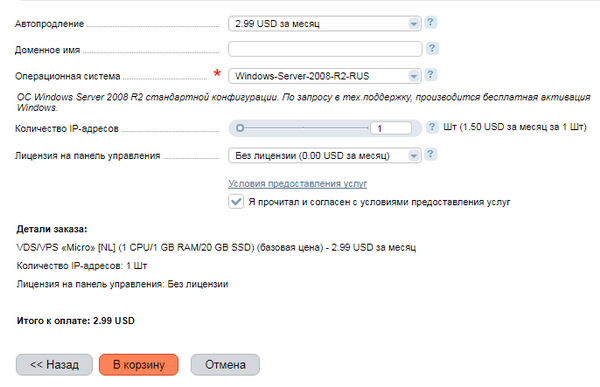Click the IP-адресов slider handle
This screenshot has height=387, width=600.
click(240, 128)
